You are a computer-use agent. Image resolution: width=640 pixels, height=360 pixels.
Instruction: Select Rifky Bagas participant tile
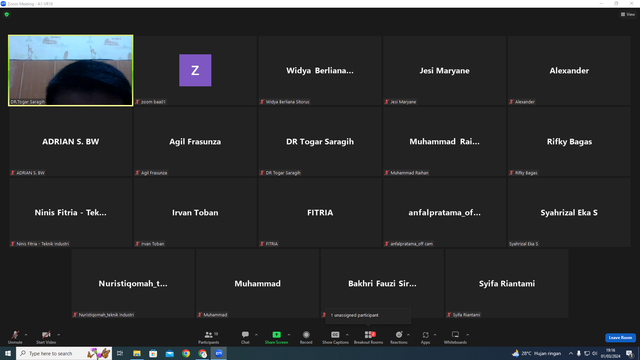point(569,141)
